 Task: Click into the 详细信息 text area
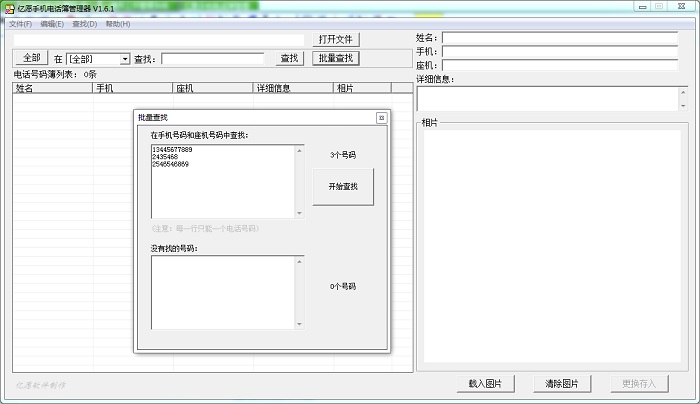coord(548,99)
